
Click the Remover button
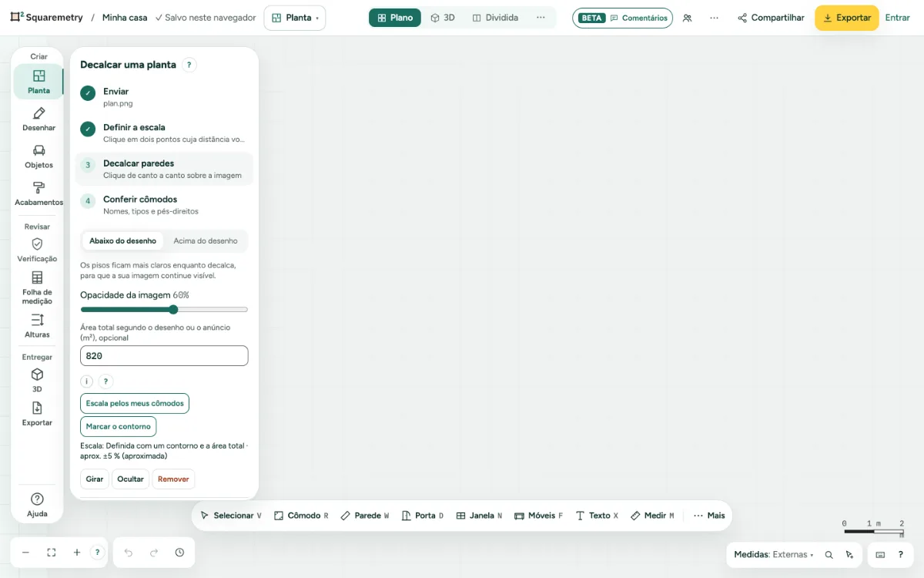click(x=173, y=479)
